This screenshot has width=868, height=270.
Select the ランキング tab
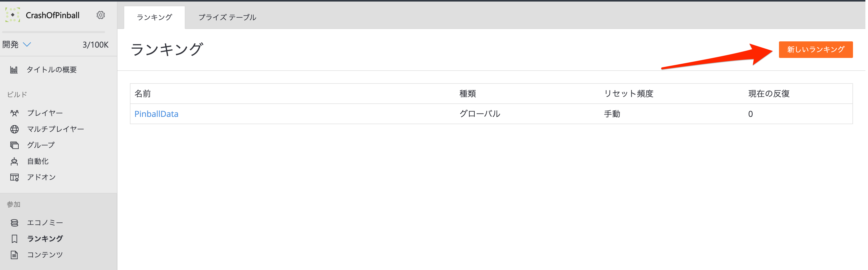click(x=154, y=17)
